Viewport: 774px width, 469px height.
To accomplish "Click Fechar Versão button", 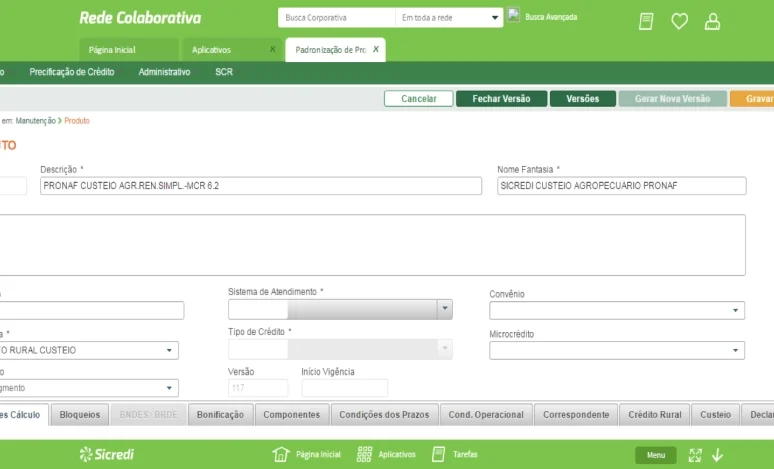I will click(502, 99).
